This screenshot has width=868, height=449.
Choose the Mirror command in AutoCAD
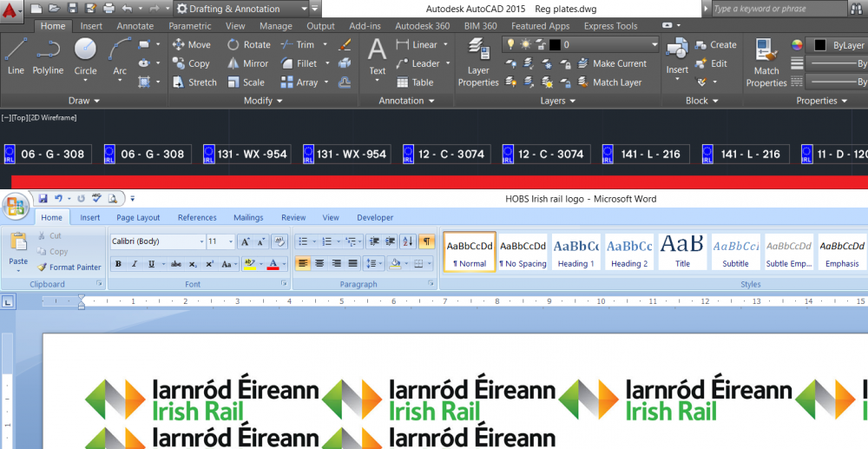coord(247,63)
